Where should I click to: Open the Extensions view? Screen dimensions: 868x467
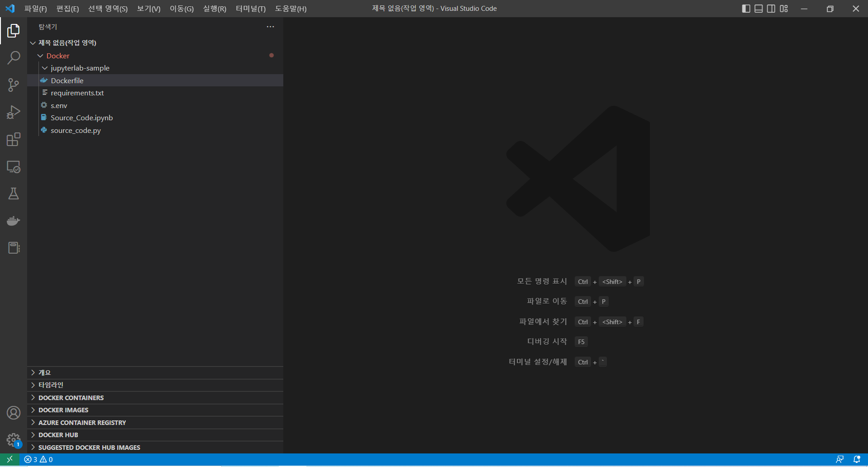click(14, 139)
